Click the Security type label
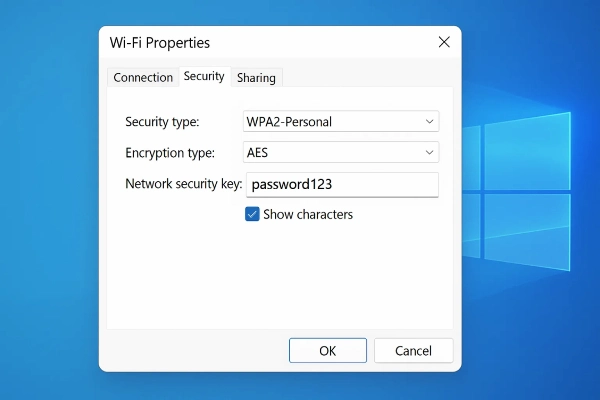 click(162, 122)
